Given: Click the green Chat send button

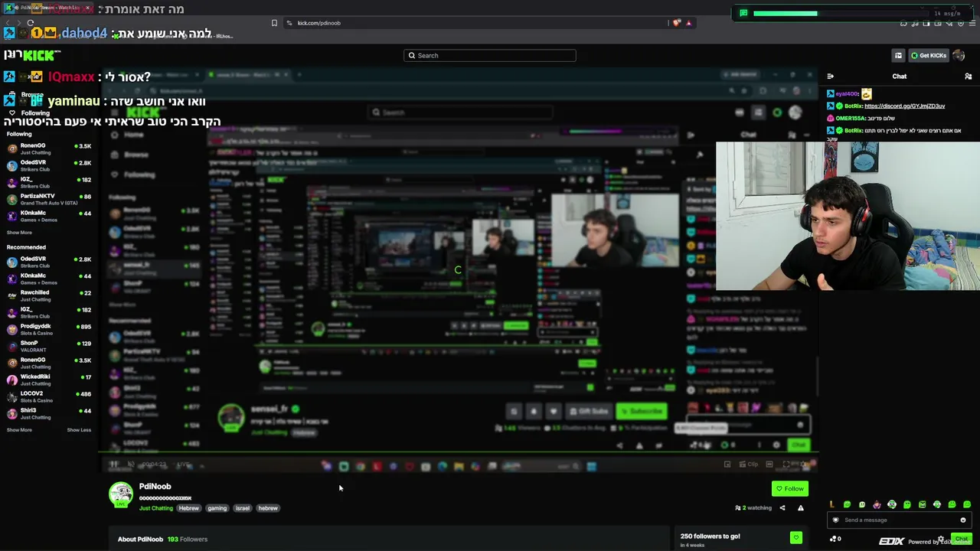Looking at the screenshot, I should pos(962,539).
